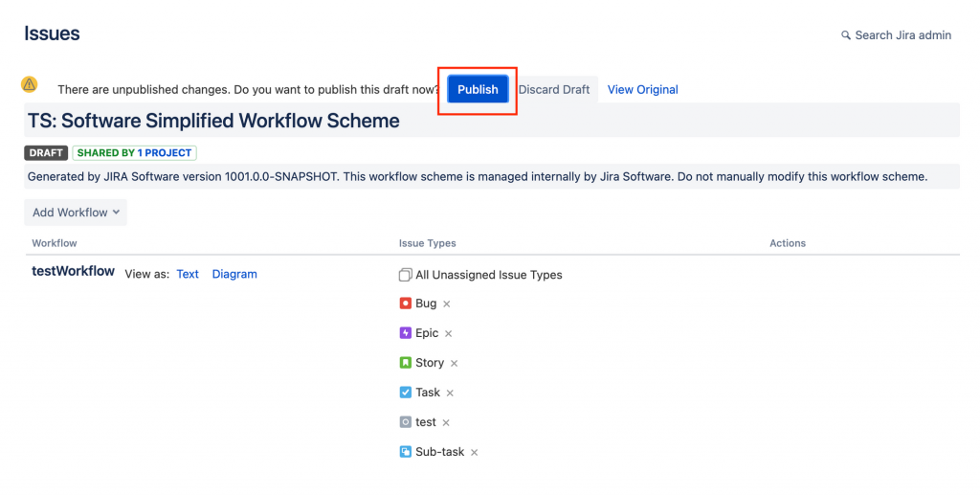Click the Workflow column header
This screenshot has width=980, height=495.
coord(55,243)
